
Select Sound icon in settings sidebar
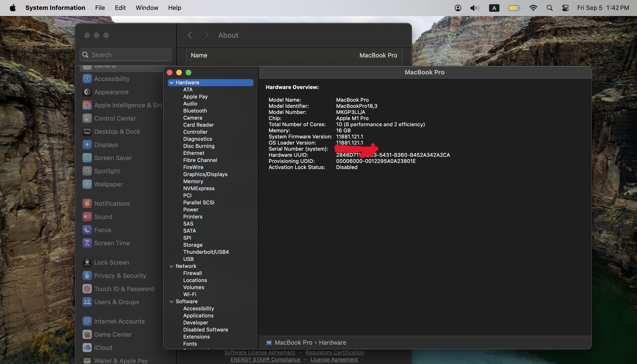[x=87, y=216]
